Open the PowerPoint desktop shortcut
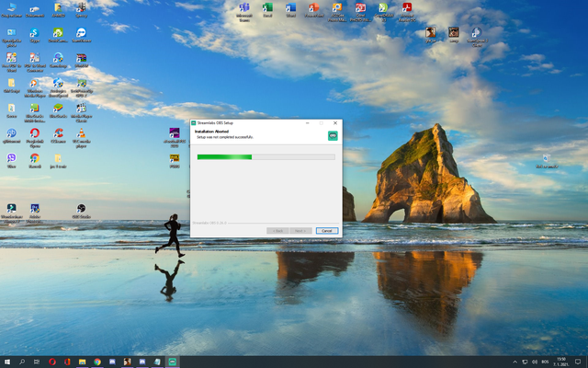This screenshot has height=368, width=588. click(x=314, y=10)
